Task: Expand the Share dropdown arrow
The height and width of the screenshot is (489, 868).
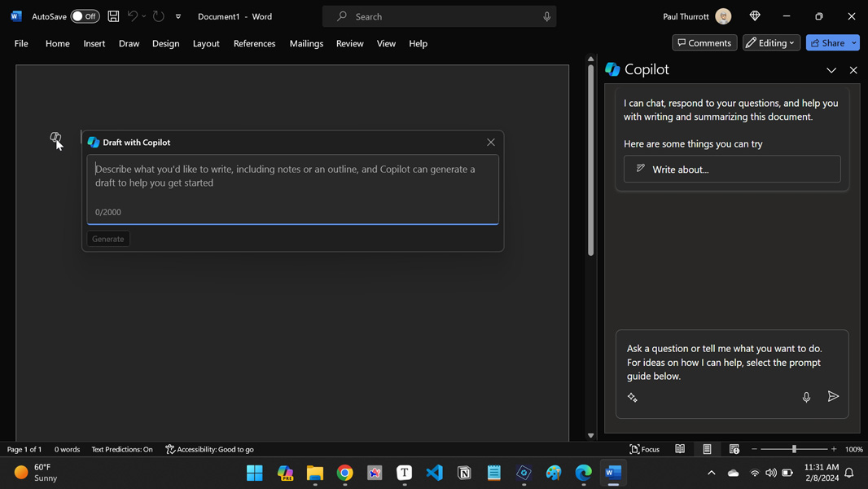Action: (854, 42)
